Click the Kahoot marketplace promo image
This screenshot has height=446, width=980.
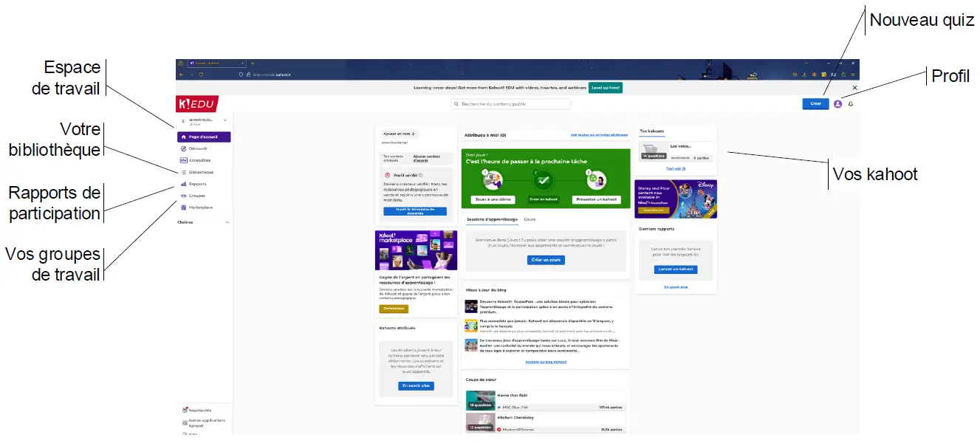[416, 250]
